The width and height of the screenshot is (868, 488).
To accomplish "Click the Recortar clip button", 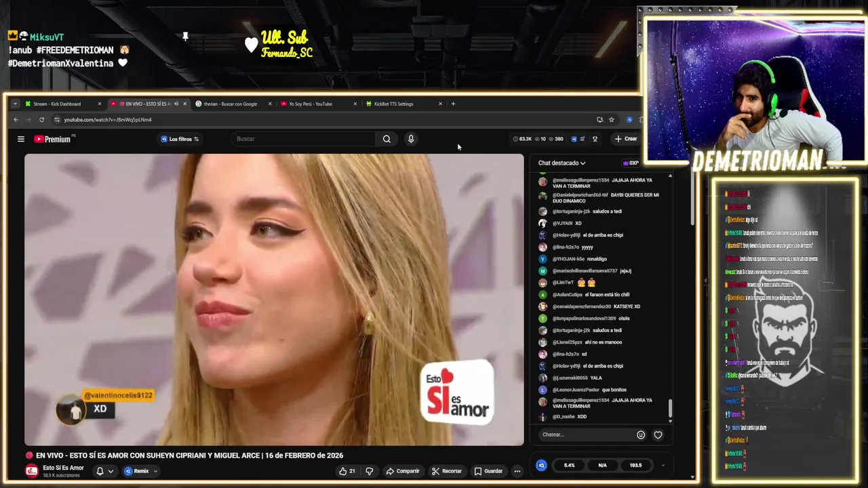I will tap(447, 471).
